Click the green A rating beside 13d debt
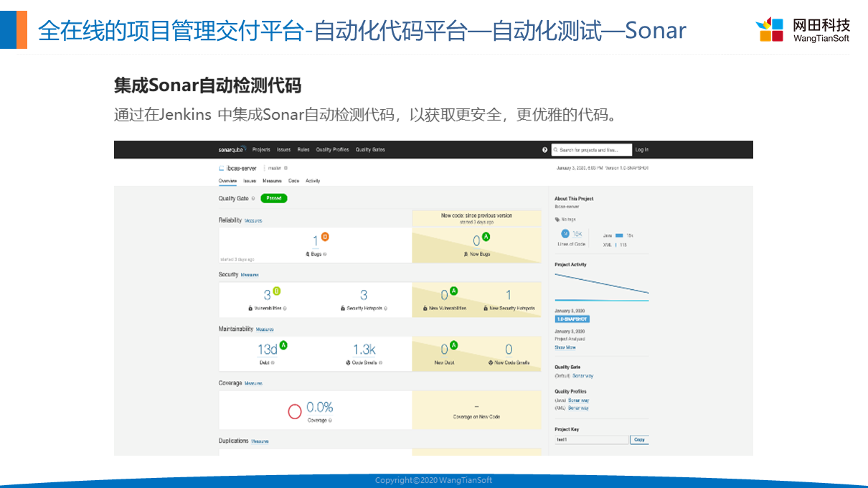Viewport: 868px width, 488px height. pyautogui.click(x=283, y=345)
